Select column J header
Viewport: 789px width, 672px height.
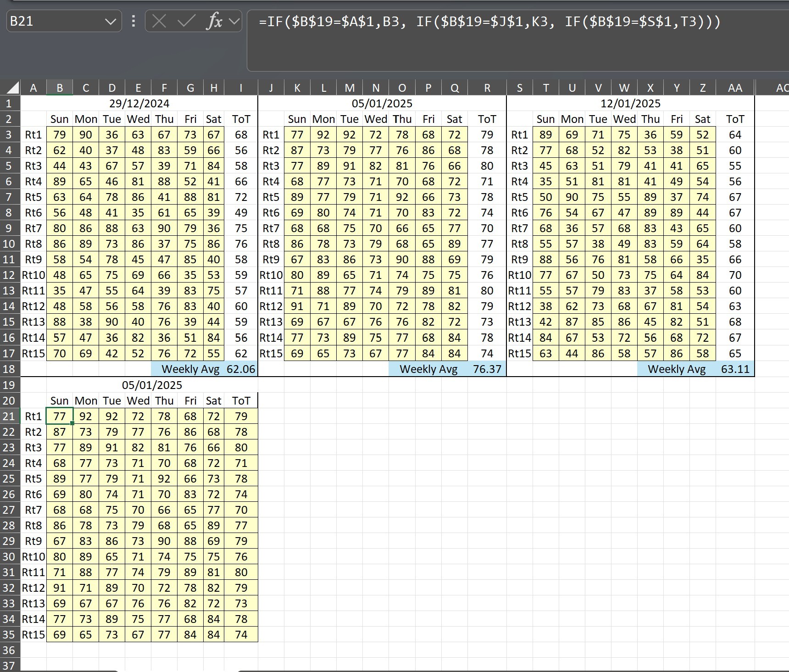(x=271, y=88)
